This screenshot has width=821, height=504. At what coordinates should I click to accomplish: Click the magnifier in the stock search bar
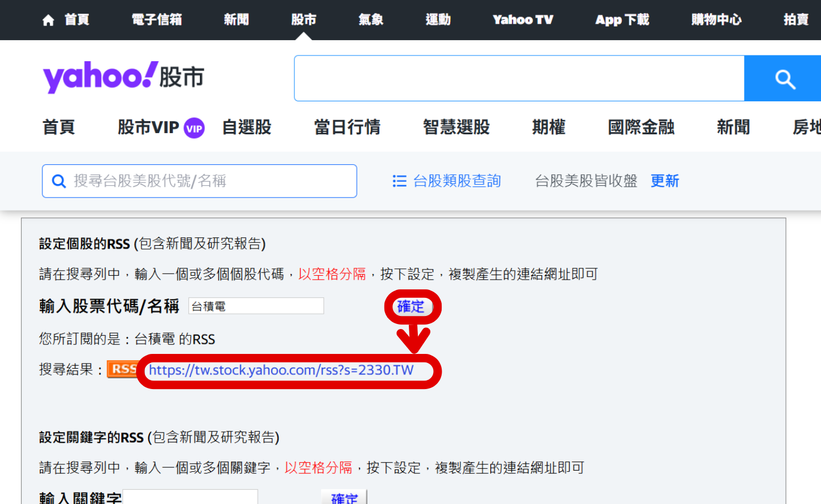[x=59, y=181]
